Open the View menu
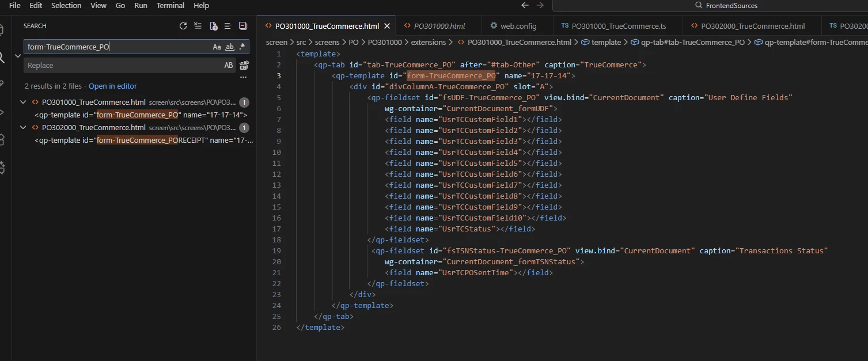The image size is (868, 361). pyautogui.click(x=98, y=5)
